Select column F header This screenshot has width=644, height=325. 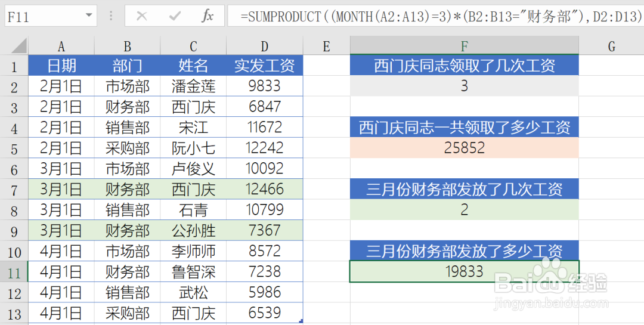tap(465, 46)
